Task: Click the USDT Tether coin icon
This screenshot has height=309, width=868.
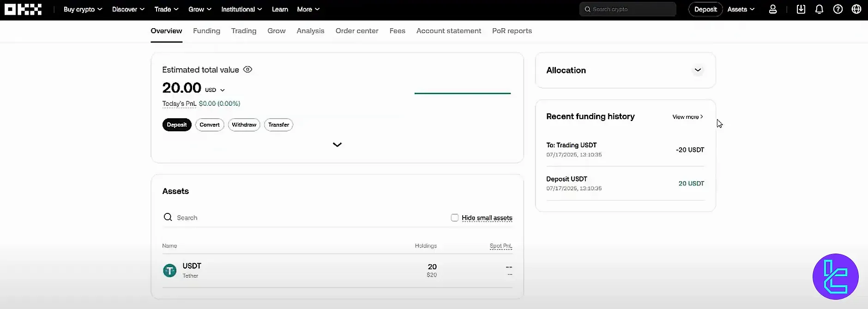Action: [x=169, y=270]
